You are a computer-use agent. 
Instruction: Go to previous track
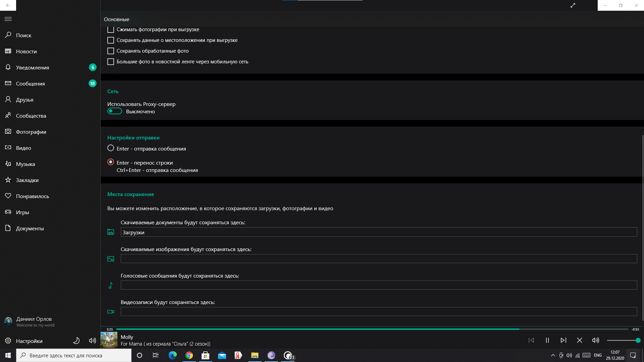point(531,340)
